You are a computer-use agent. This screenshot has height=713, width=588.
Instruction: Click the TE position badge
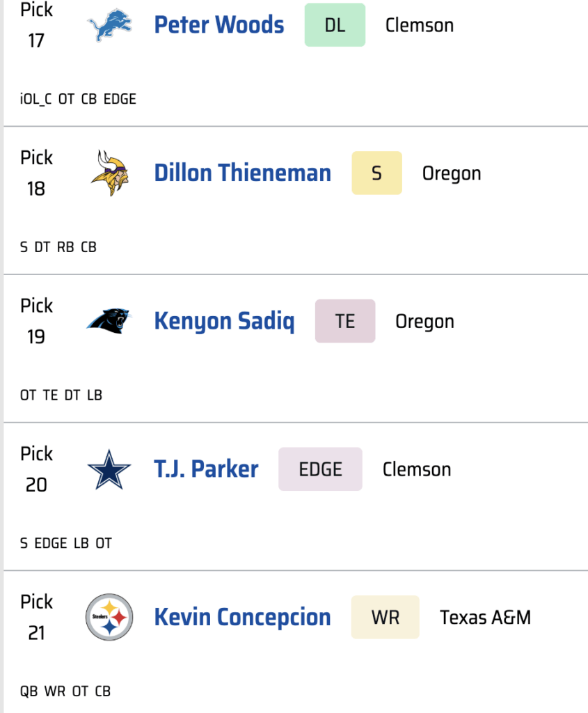pyautogui.click(x=344, y=321)
